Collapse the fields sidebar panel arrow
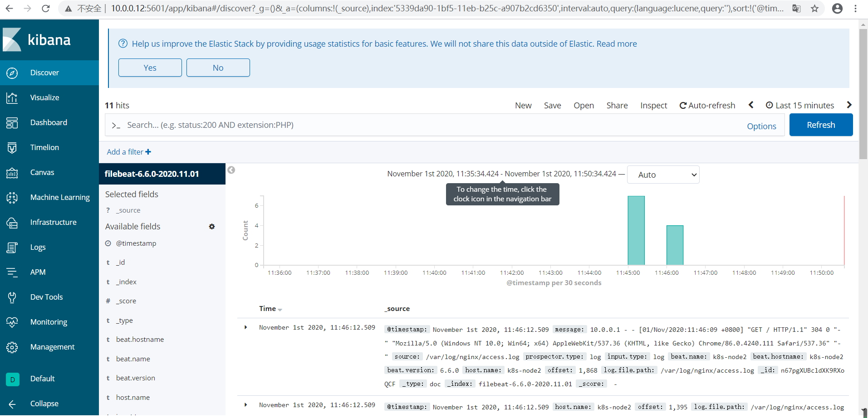 point(231,170)
